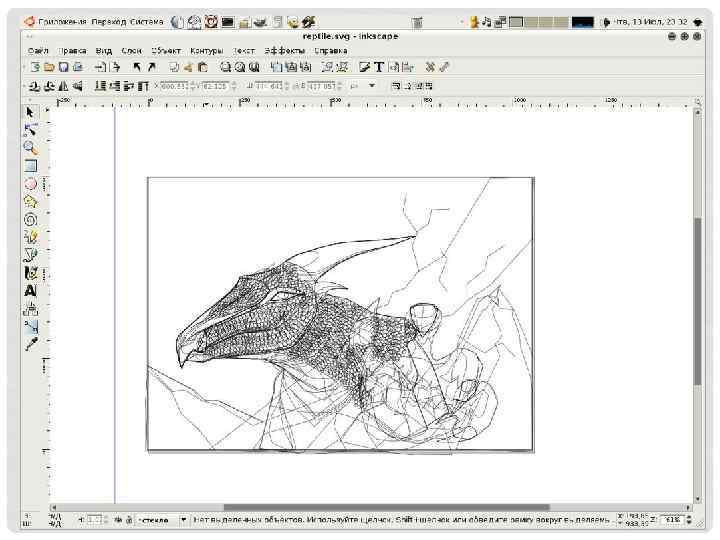This screenshot has width=720, height=540.
Task: Select the Node edit tool
Action: (x=30, y=130)
